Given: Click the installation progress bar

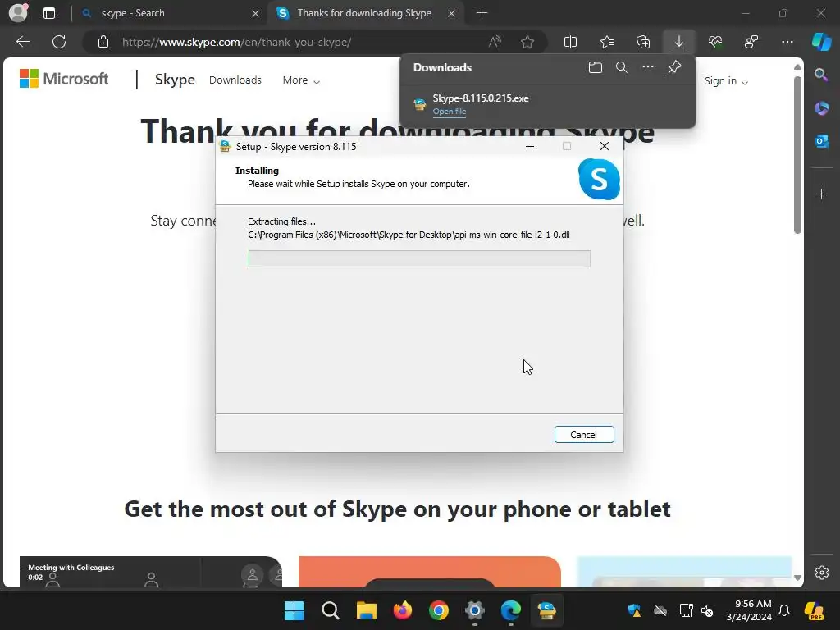Looking at the screenshot, I should [419, 258].
